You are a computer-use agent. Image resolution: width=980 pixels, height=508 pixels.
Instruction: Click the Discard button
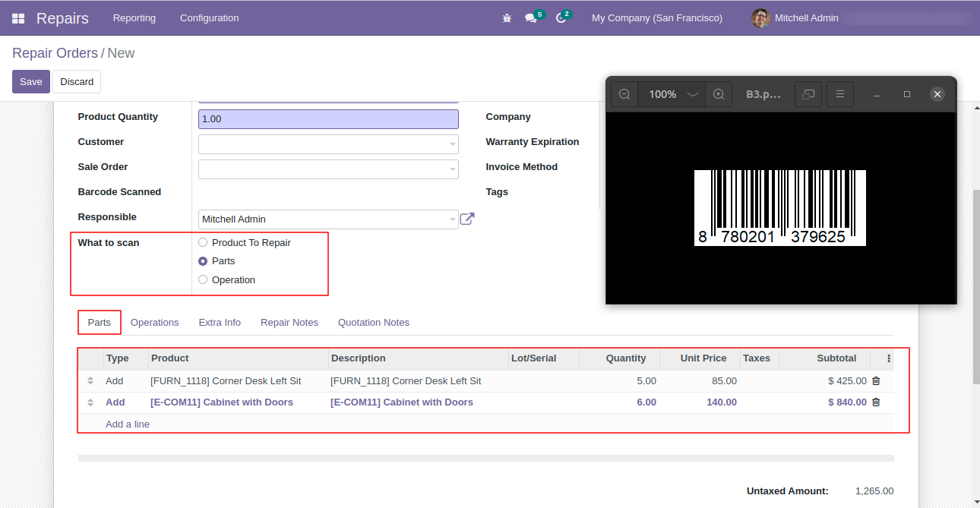[77, 82]
